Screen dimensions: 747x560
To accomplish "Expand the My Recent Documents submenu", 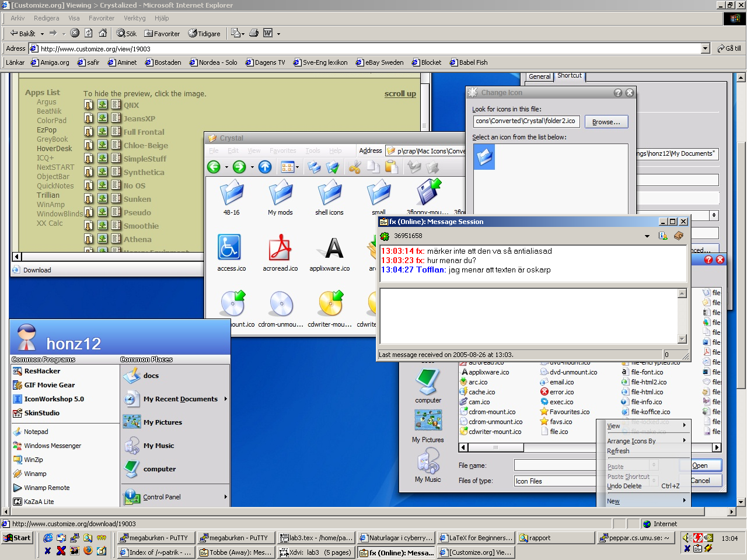I will click(x=225, y=399).
